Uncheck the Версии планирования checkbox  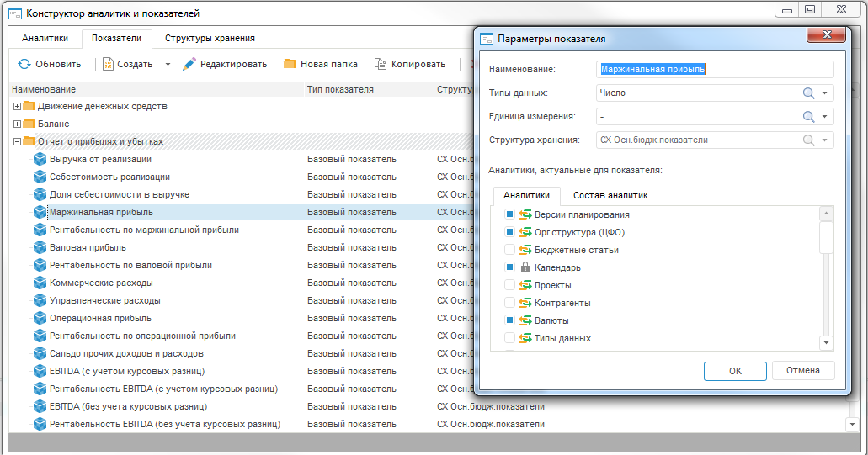pyautogui.click(x=509, y=214)
